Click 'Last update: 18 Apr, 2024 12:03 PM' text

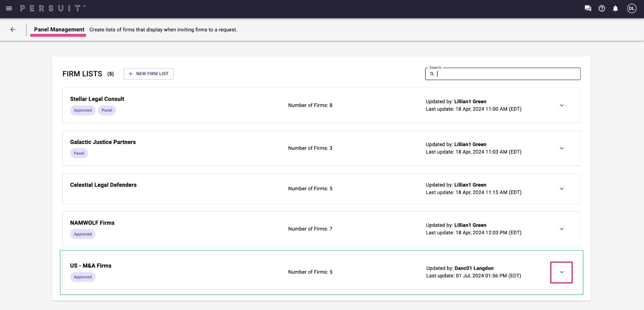point(473,233)
